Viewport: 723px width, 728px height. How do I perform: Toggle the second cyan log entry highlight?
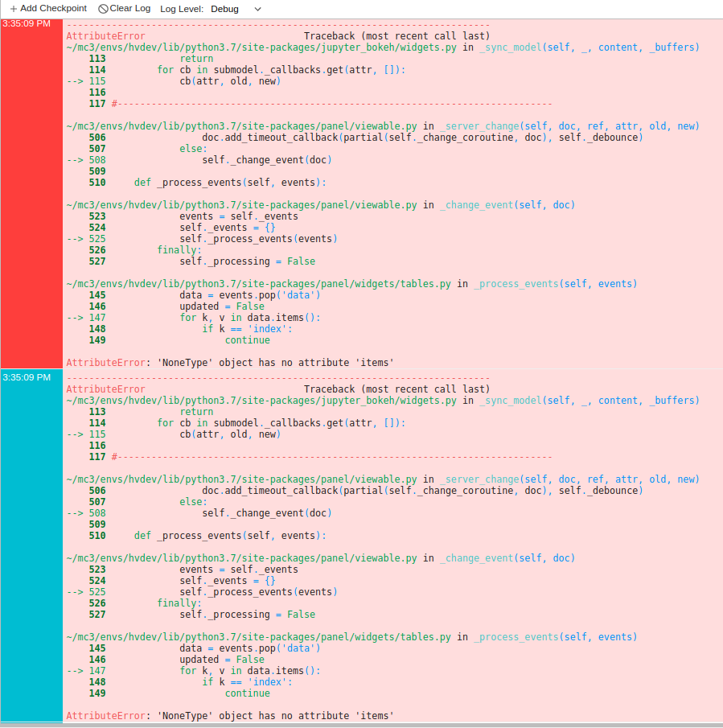point(31,547)
